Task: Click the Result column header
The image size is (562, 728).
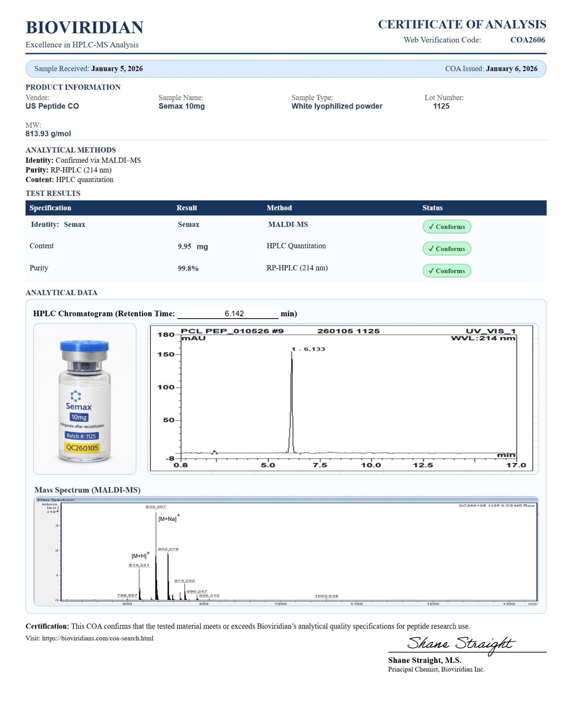Action: click(x=187, y=208)
